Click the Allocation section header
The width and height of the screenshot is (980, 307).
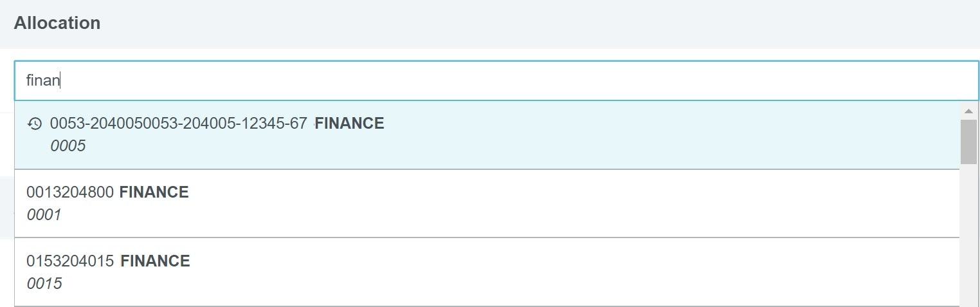tap(57, 23)
